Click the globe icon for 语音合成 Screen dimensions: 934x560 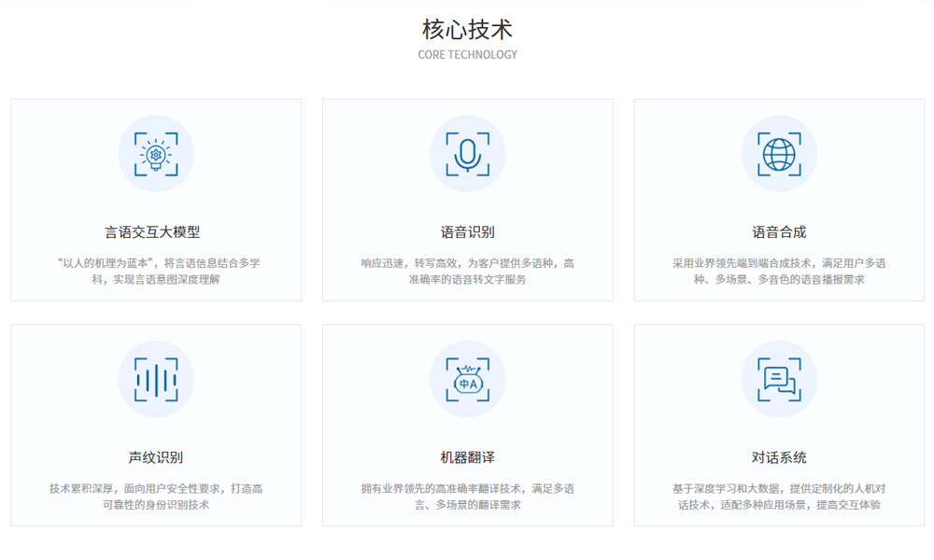click(779, 154)
